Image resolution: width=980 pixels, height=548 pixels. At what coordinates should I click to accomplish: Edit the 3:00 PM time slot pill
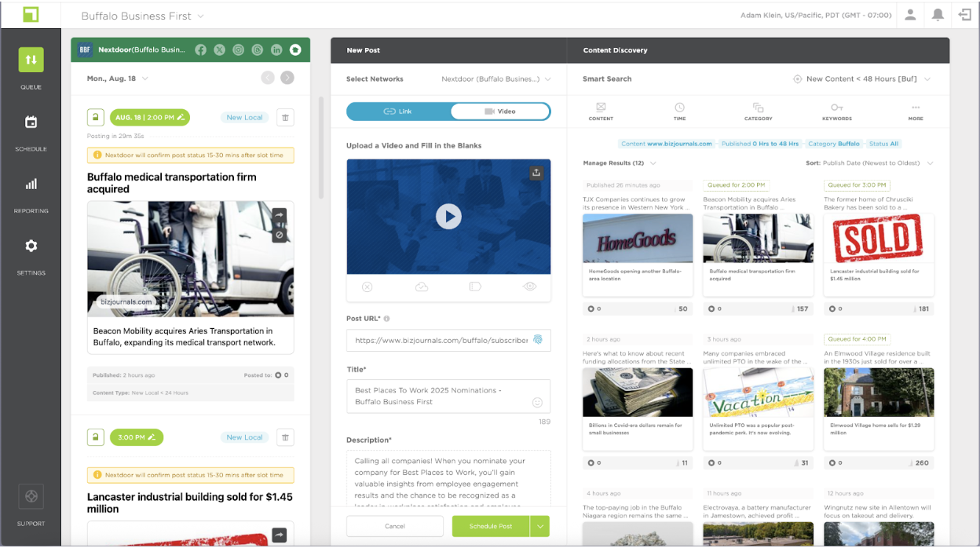[x=137, y=437]
